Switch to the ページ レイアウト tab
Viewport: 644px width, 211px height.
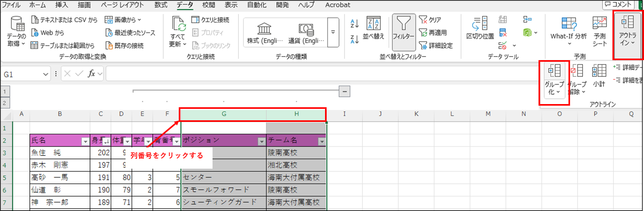[122, 5]
